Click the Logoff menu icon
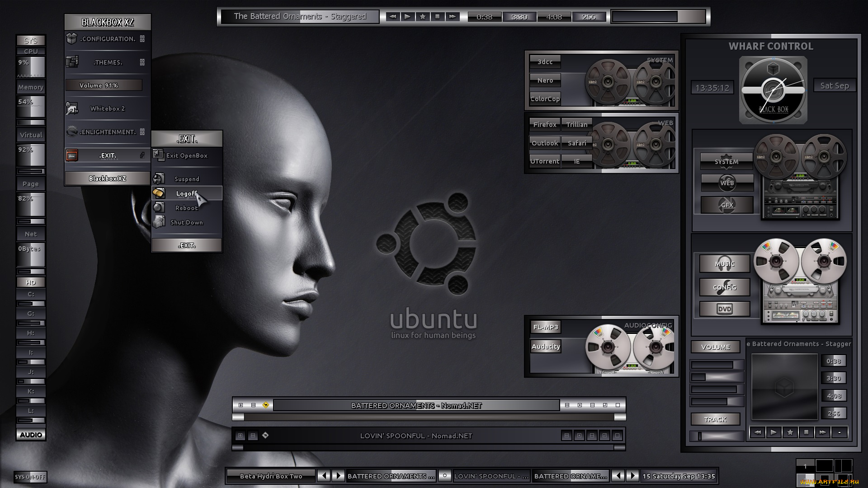This screenshot has width=868, height=488. [x=159, y=193]
